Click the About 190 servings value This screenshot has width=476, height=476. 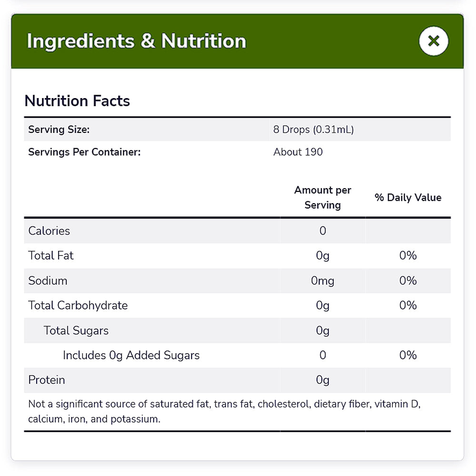tap(298, 152)
